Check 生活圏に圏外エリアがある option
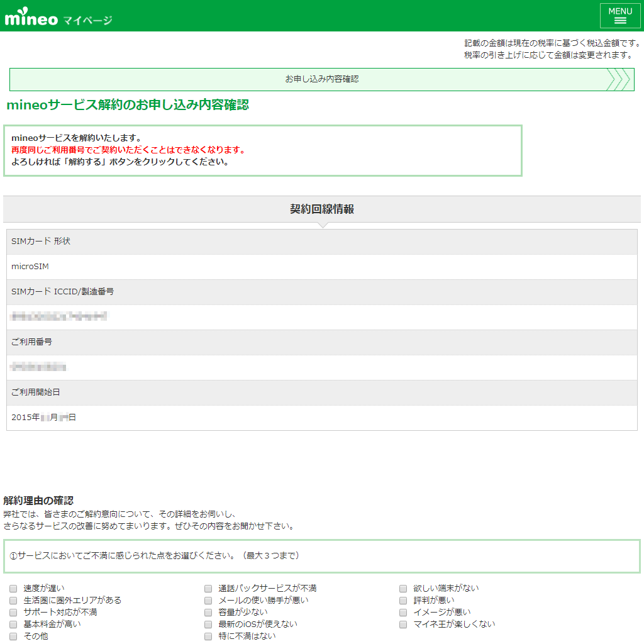 14,601
